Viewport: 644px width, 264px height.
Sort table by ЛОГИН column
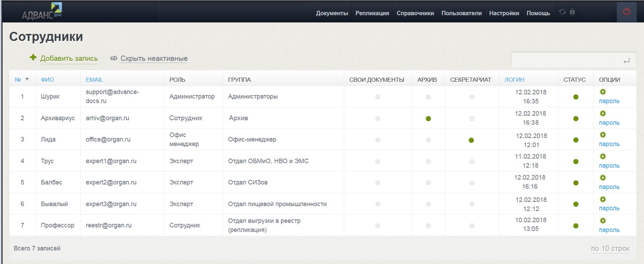click(x=514, y=80)
